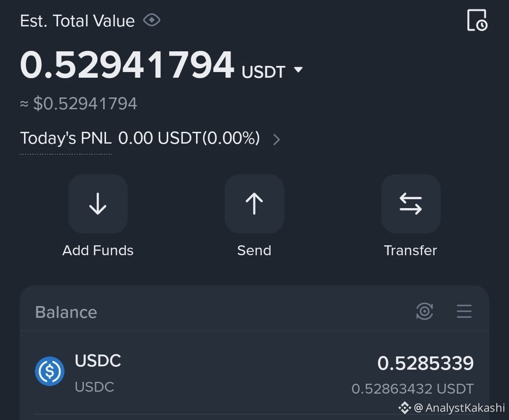This screenshot has width=509, height=420.
Task: Expand the USDT currency dropdown arrow
Action: coord(298,69)
